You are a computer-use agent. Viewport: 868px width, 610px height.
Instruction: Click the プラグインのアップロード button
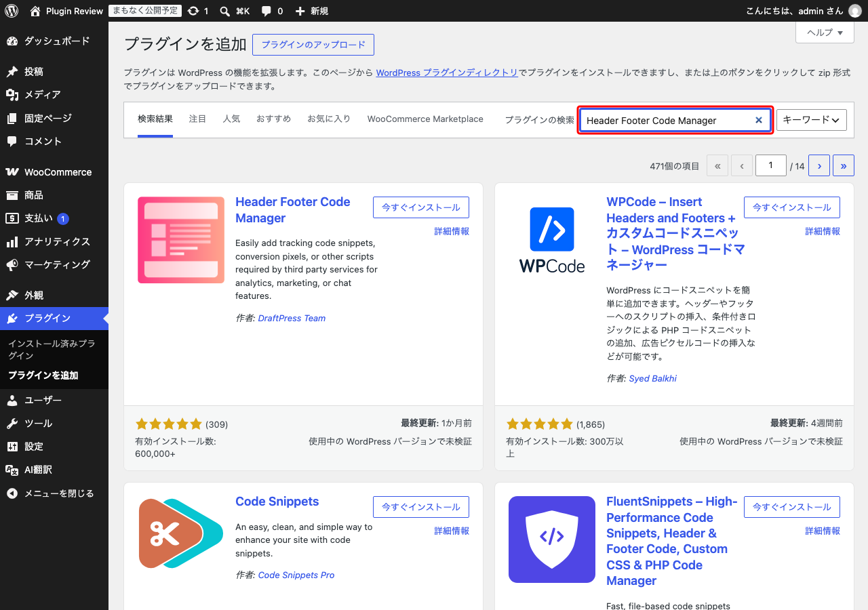[x=313, y=45]
